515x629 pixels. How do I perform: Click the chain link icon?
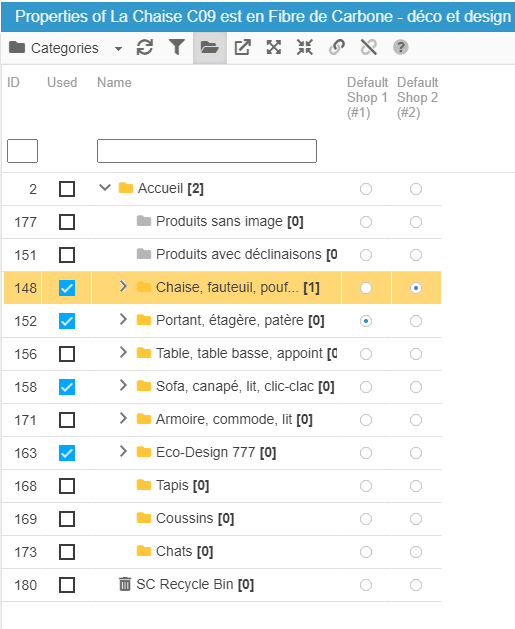337,47
